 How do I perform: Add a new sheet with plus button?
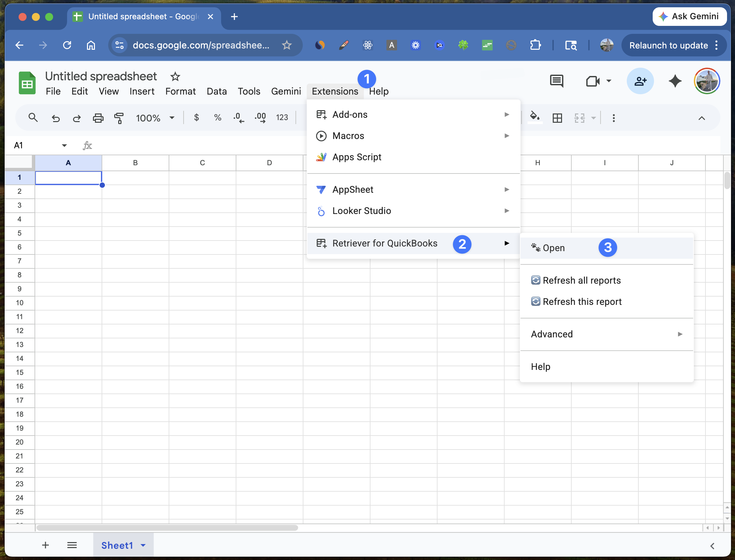click(x=45, y=545)
